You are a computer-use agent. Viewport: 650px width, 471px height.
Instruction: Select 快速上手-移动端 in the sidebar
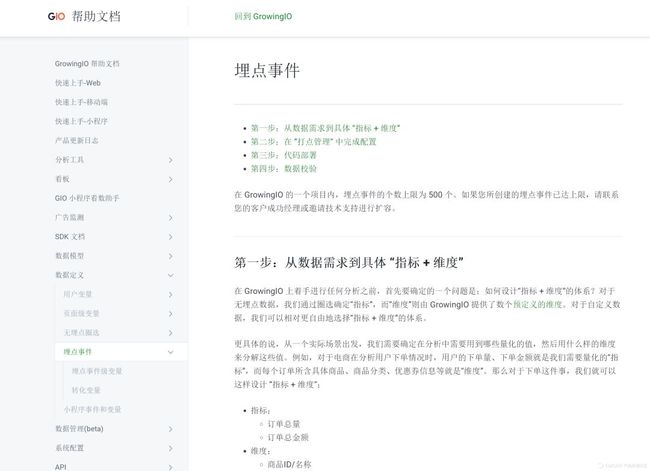81,102
